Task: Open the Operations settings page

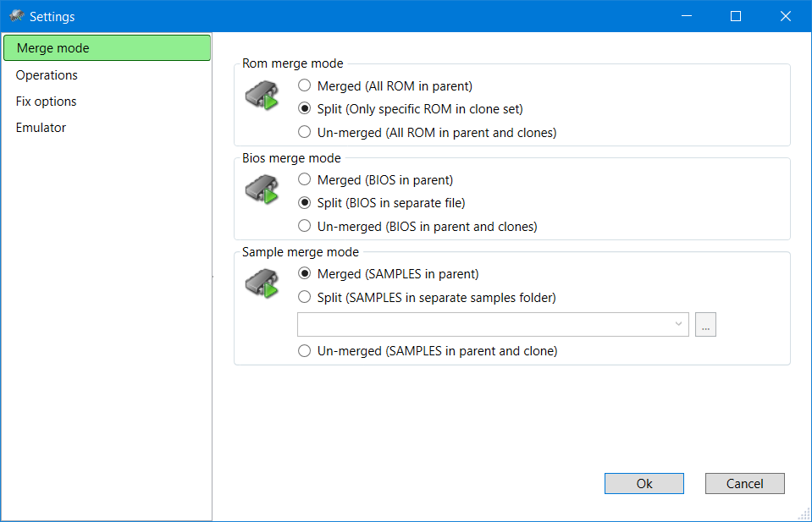Action: pyautogui.click(x=47, y=75)
